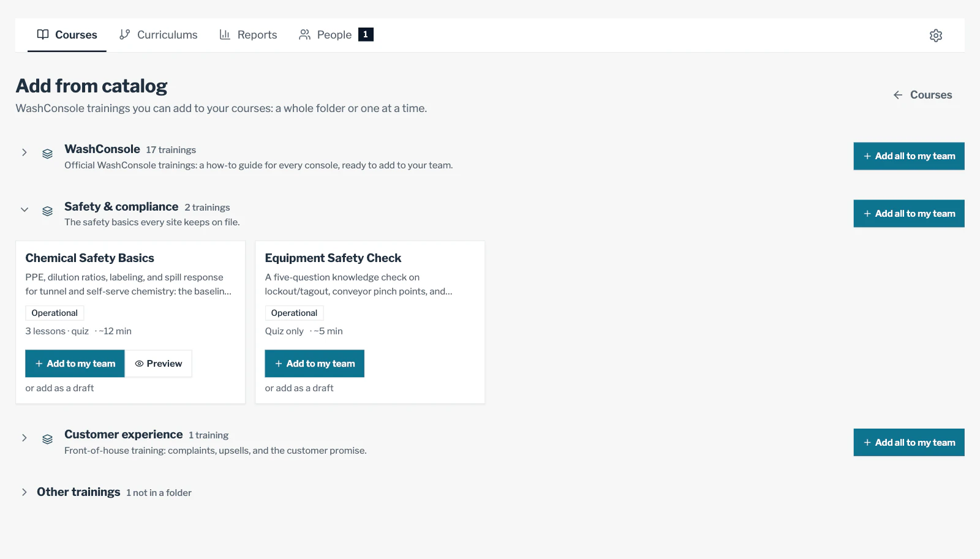Viewport: 980px width, 559px height.
Task: Go back to Courses via the arrow link
Action: point(922,95)
